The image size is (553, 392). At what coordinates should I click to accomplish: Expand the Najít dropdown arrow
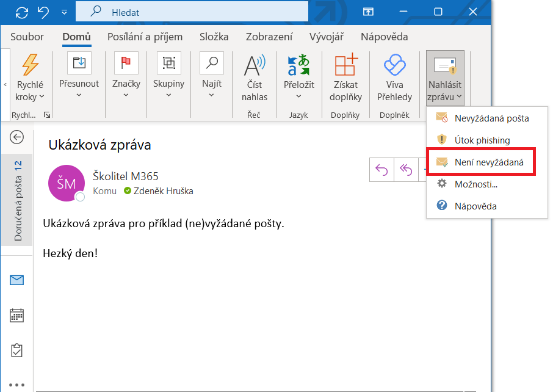pos(211,95)
